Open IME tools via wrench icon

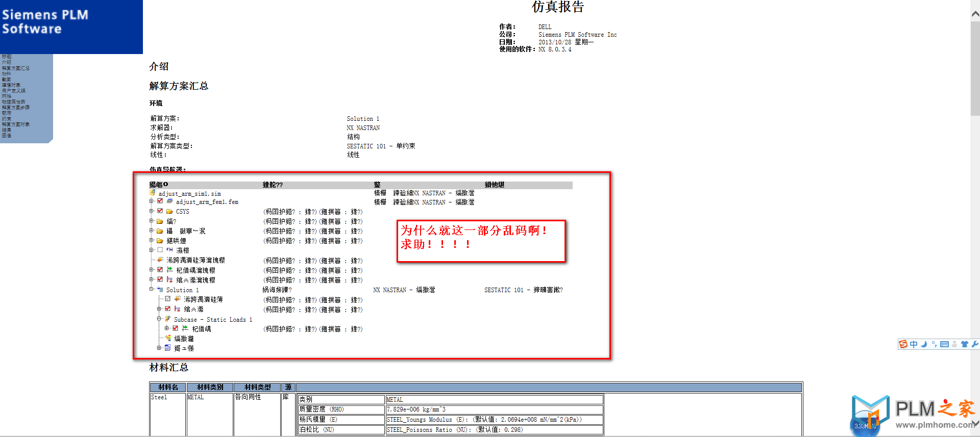974,344
